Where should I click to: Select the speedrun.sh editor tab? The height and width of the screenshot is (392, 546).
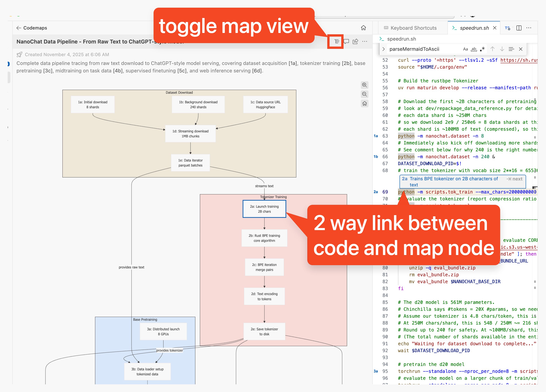pos(474,28)
